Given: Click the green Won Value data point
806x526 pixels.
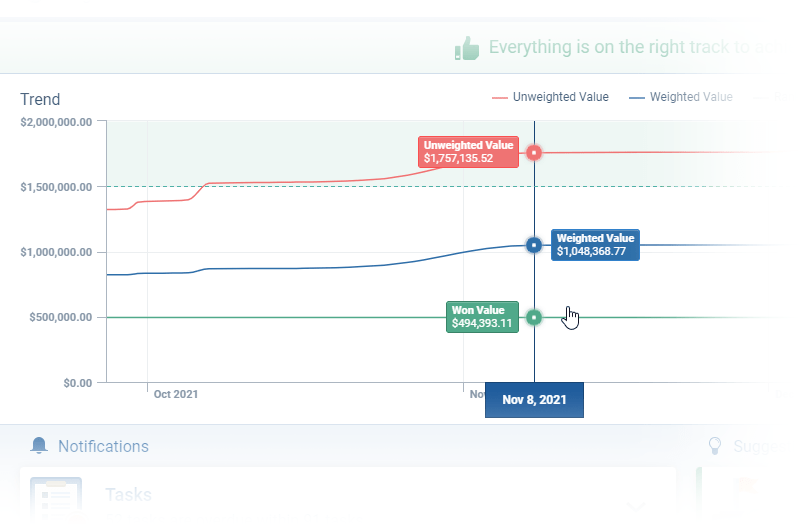Looking at the screenshot, I should pos(534,317).
